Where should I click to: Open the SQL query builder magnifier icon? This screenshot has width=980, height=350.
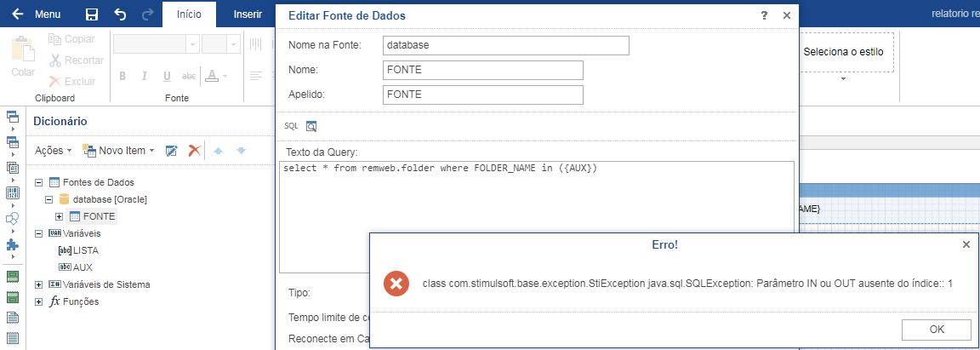click(x=311, y=127)
